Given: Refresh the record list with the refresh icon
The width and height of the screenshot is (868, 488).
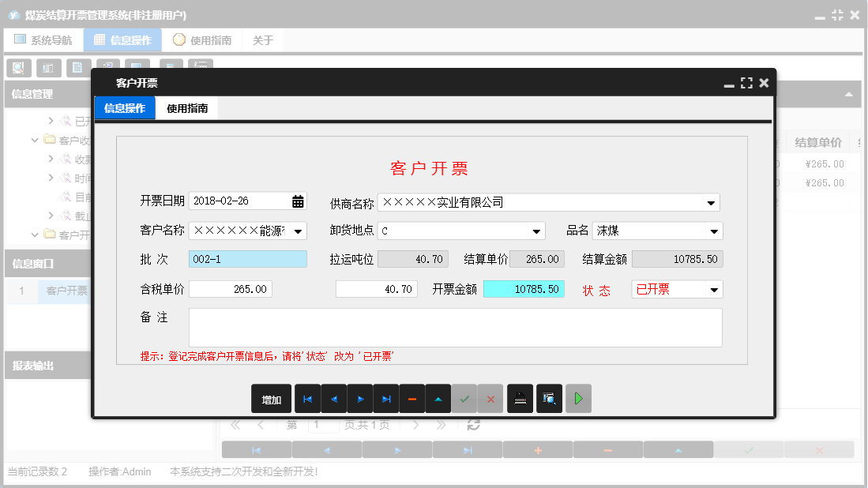Looking at the screenshot, I should click(472, 425).
